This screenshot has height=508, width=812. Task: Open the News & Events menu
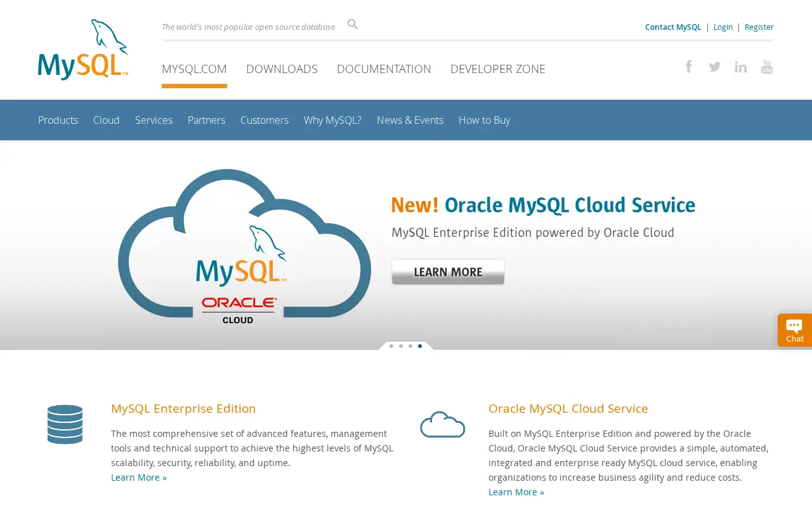point(410,120)
